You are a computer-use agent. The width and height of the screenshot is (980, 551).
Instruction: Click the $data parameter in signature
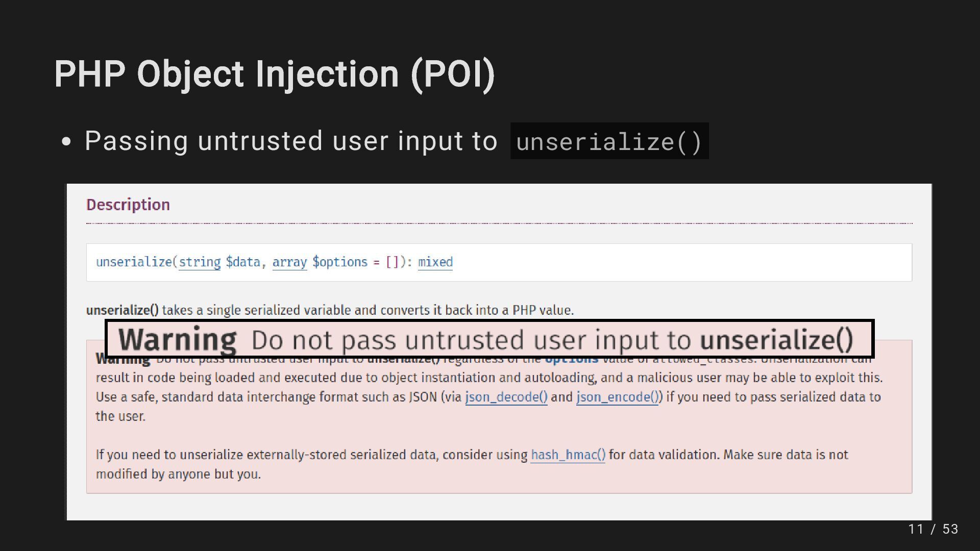(x=243, y=262)
